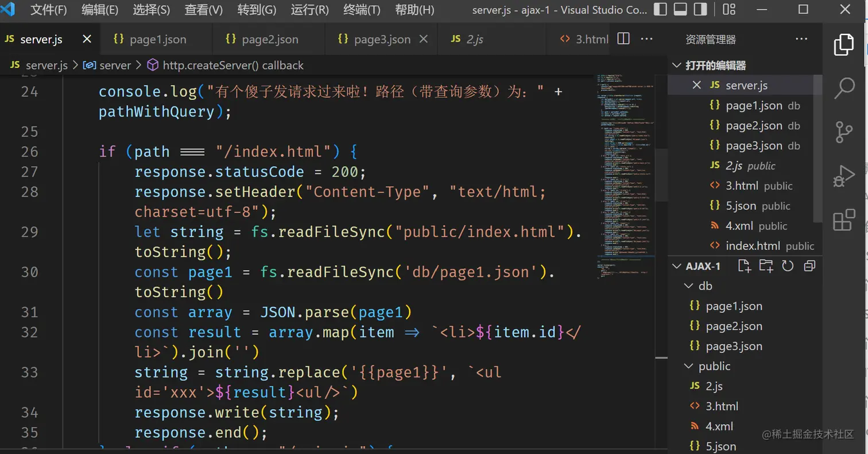Click the editor's vertical scrollbar thumb

pyautogui.click(x=662, y=175)
